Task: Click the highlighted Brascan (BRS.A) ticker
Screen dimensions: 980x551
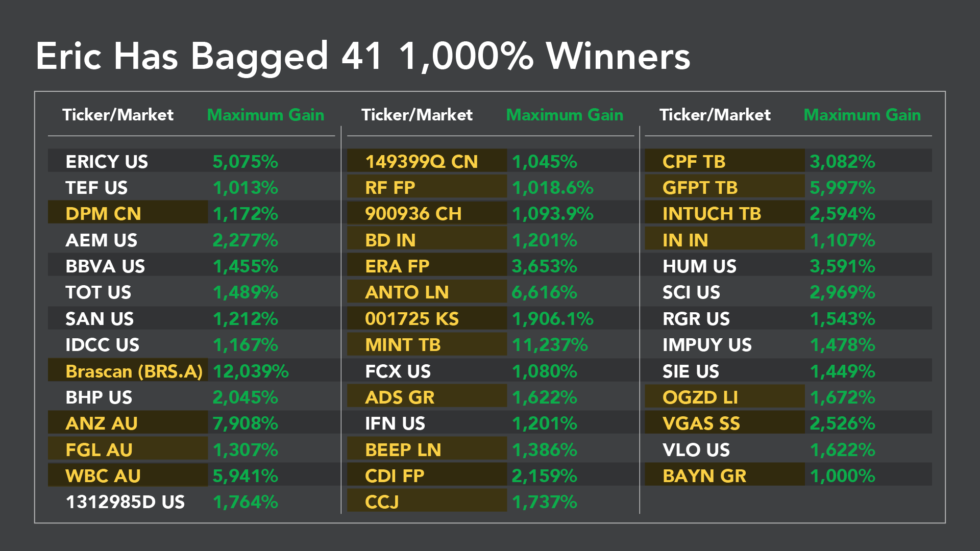Action: pos(134,371)
